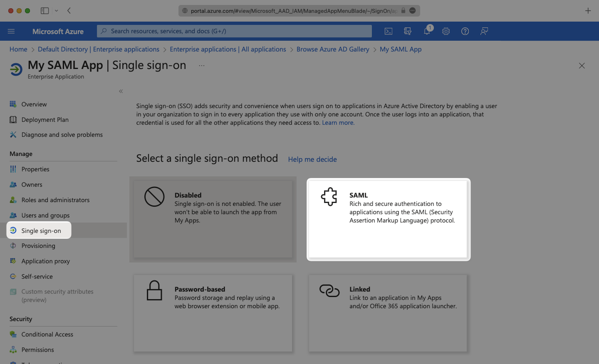The image size is (599, 364).
Task: Open Azure Cloud Shell icon
Action: point(388,31)
